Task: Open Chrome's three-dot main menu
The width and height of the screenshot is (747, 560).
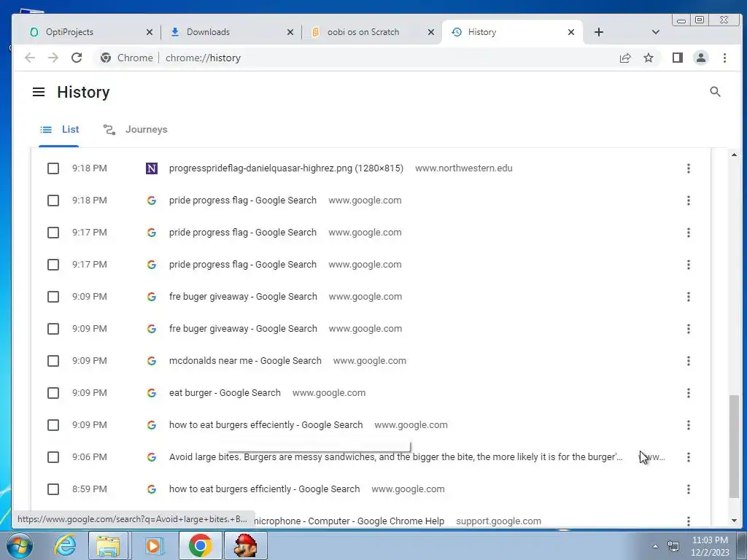Action: [724, 58]
